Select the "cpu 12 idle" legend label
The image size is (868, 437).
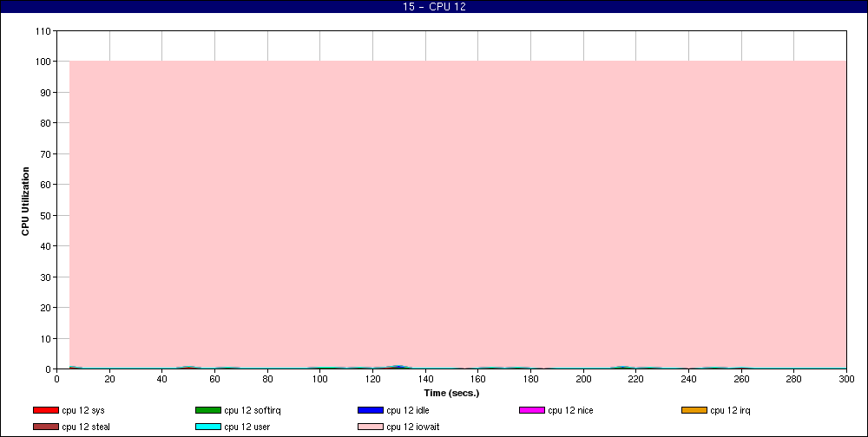click(x=407, y=410)
